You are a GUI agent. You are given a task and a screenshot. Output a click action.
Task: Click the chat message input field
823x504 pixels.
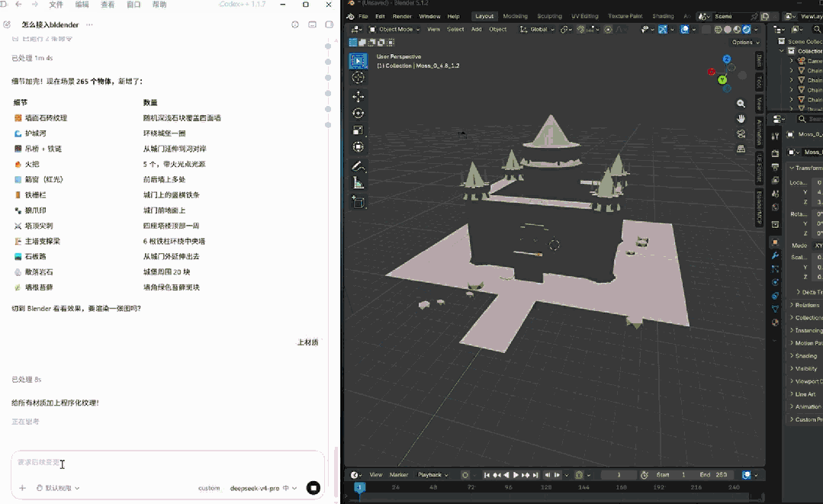pyautogui.click(x=168, y=463)
